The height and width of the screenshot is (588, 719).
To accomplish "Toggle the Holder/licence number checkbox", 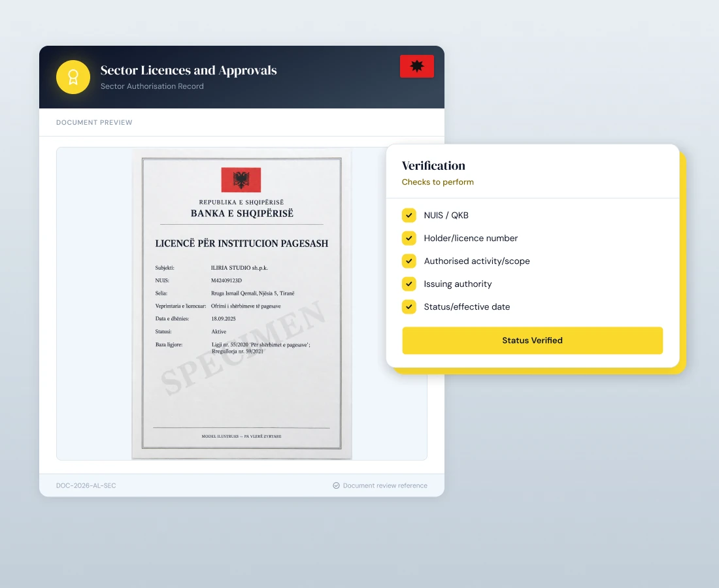I will 409,238.
